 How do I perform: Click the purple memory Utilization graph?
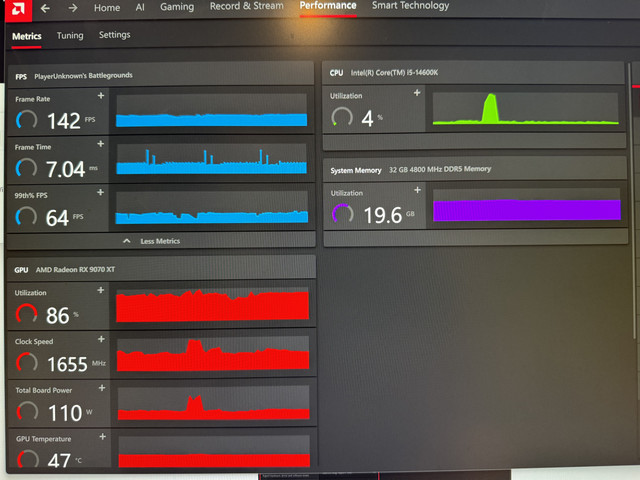point(527,205)
